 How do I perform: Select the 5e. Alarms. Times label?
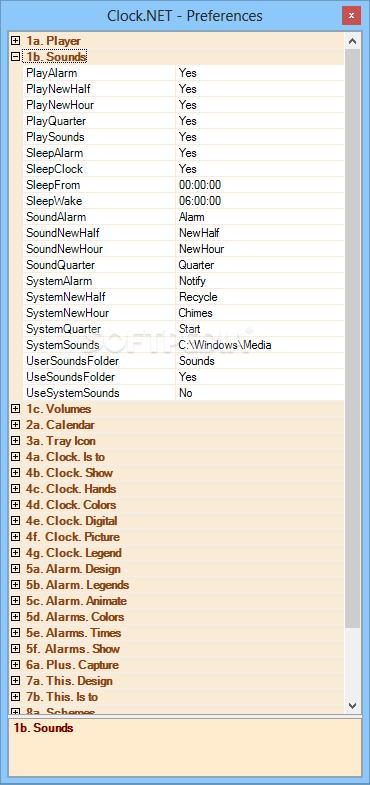pyautogui.click(x=74, y=633)
